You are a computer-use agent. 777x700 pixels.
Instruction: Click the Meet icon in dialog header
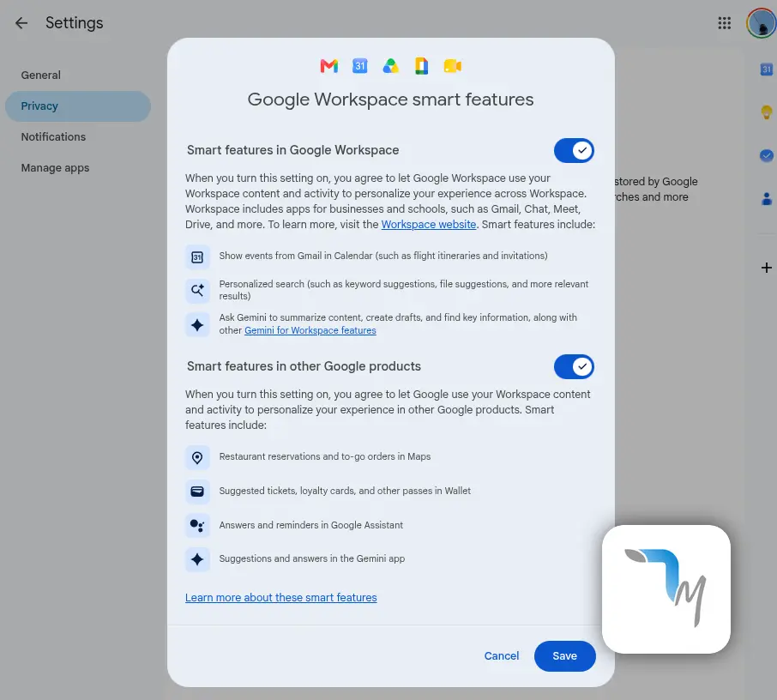[x=453, y=66]
